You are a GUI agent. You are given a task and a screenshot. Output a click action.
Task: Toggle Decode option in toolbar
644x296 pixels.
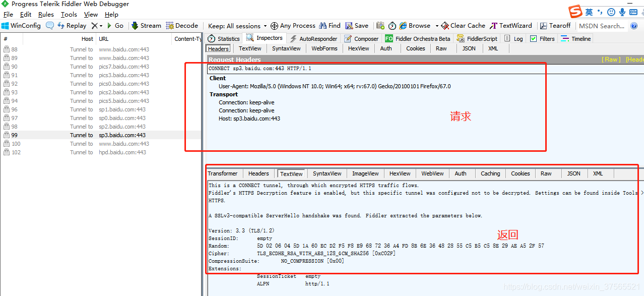point(182,26)
